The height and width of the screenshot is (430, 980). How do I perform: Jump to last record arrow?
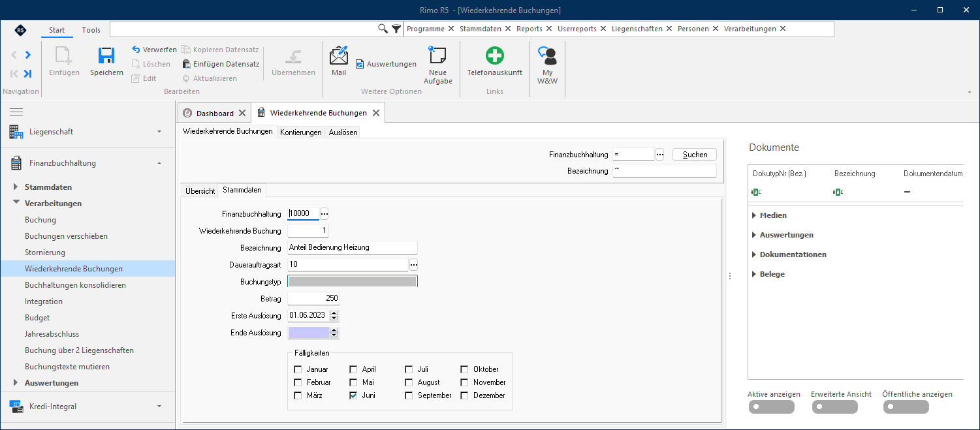pos(27,74)
